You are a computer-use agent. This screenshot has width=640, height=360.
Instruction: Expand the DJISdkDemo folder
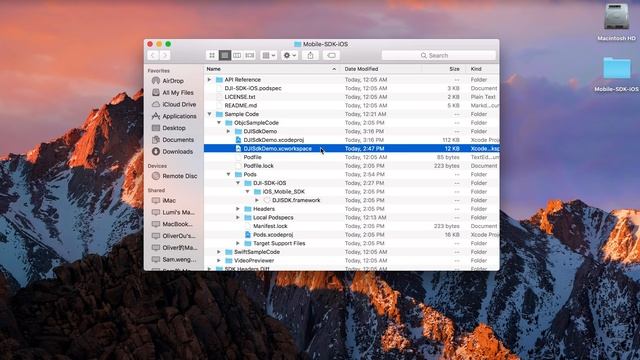(229, 131)
